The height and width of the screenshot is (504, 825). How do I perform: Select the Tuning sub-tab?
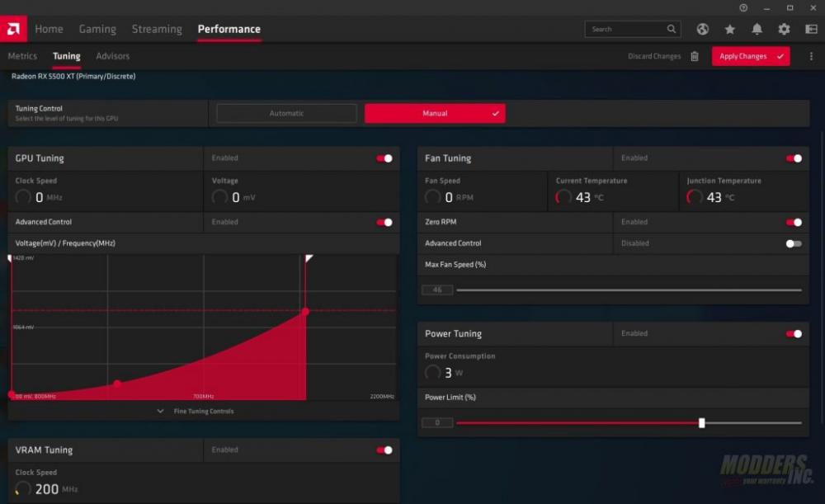pyautogui.click(x=66, y=56)
